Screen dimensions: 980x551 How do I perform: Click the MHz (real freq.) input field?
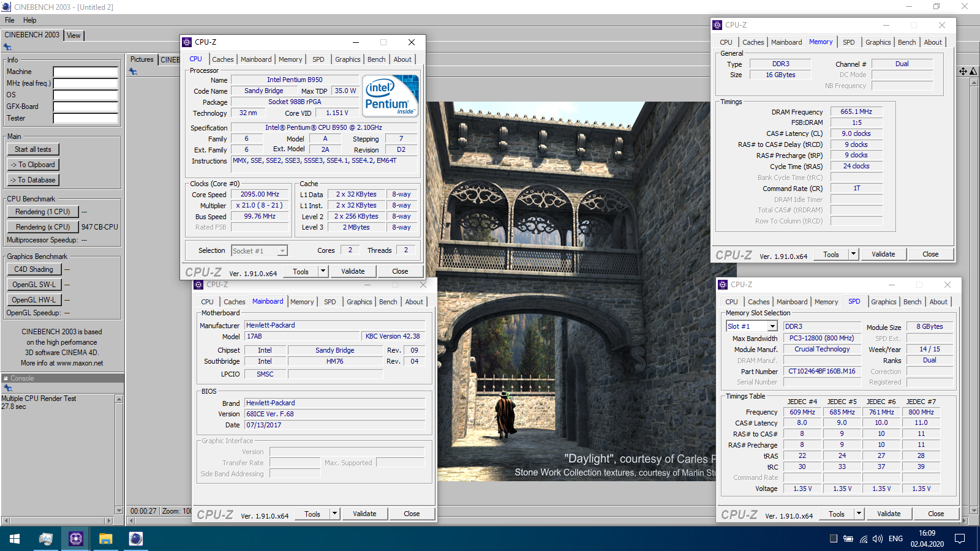pos(85,83)
